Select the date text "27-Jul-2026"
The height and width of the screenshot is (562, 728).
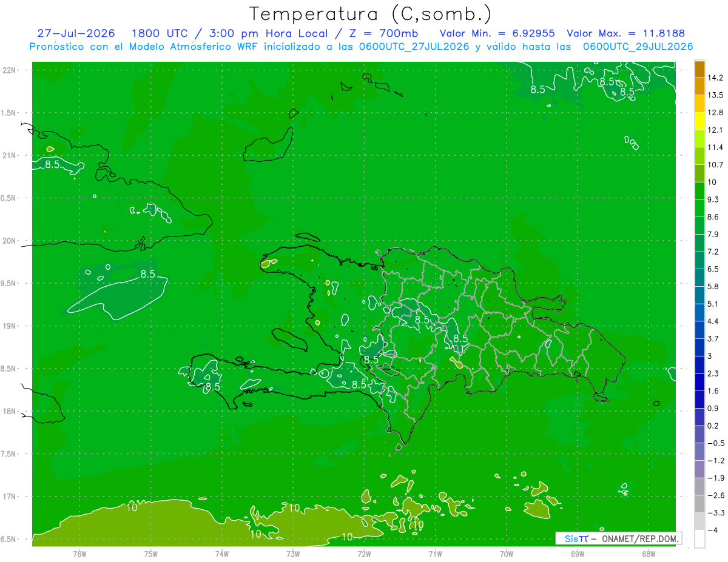tap(76, 33)
